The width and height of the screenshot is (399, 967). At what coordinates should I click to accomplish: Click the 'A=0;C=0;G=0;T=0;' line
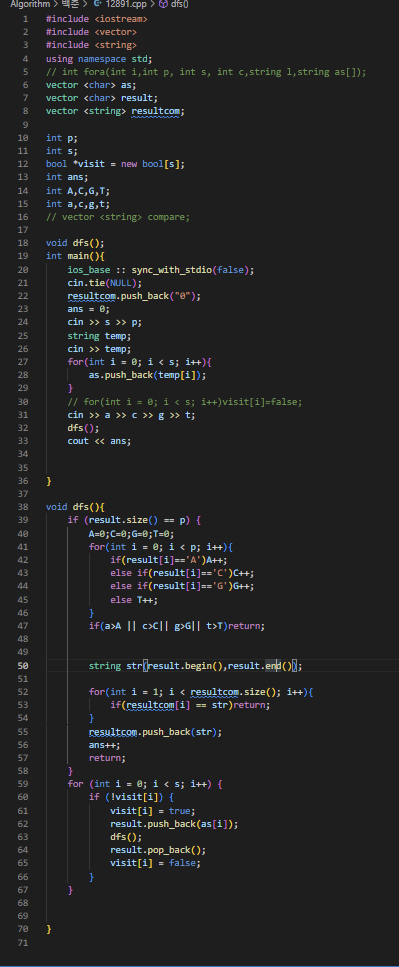(131, 533)
